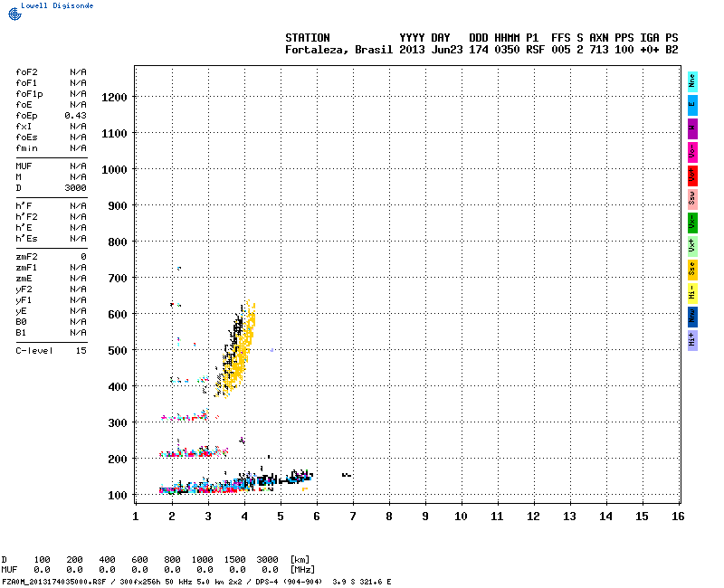
Task: Click the B1 parameter label
Action: click(21, 333)
